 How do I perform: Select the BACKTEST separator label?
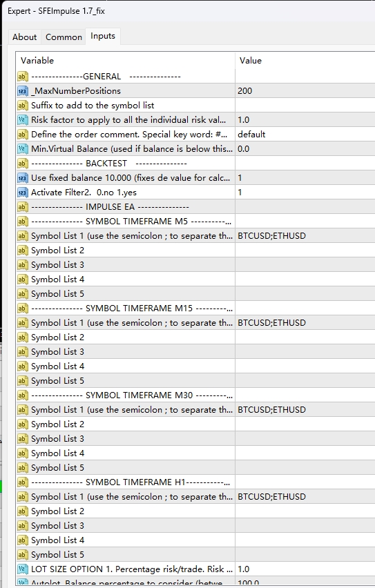click(109, 164)
